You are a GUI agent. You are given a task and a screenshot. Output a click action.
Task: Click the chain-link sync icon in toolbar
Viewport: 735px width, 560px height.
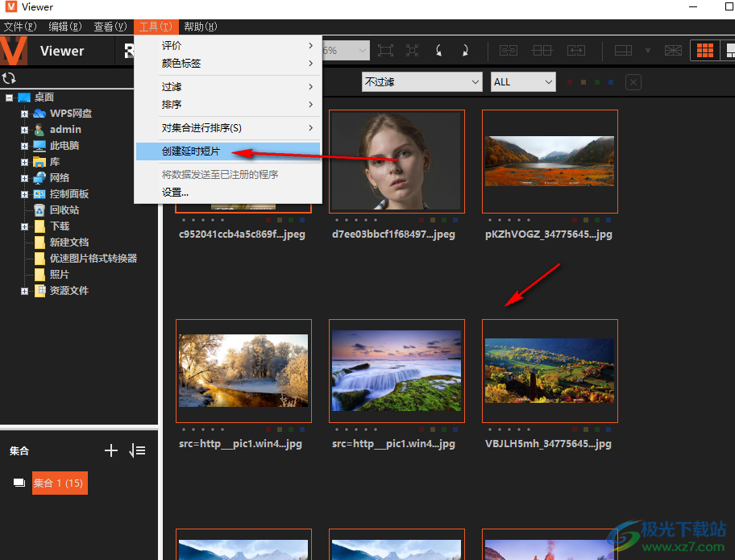tap(509, 50)
